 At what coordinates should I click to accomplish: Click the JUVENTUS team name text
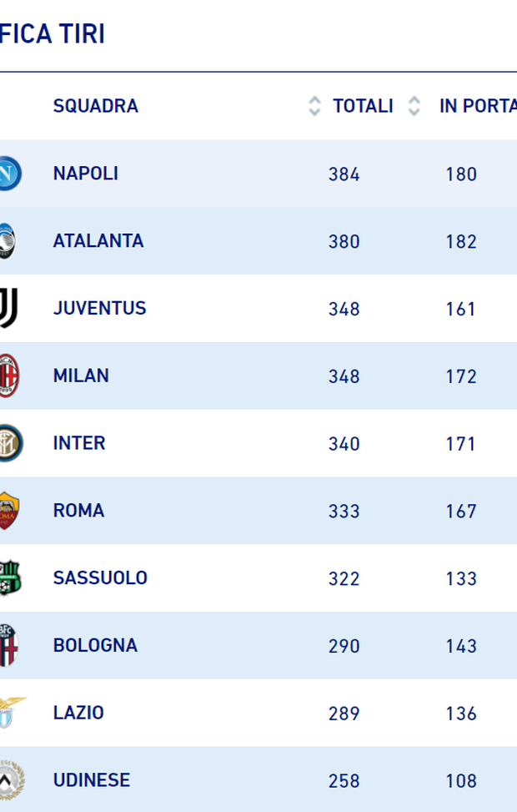[99, 308]
